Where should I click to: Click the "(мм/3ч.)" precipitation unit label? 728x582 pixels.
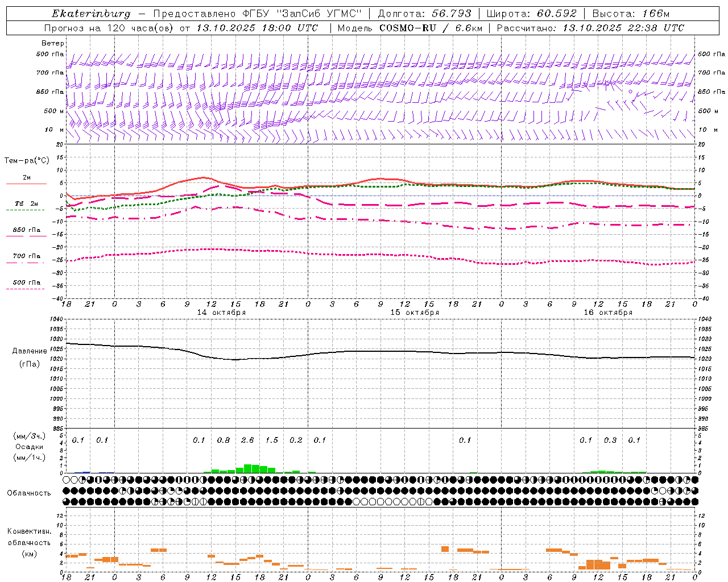[29, 436]
